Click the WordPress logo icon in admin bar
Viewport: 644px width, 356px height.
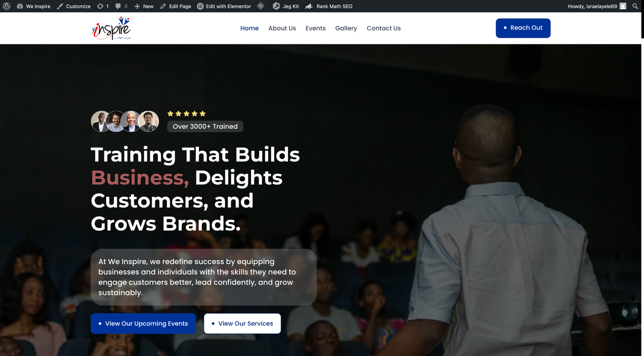(x=6, y=6)
